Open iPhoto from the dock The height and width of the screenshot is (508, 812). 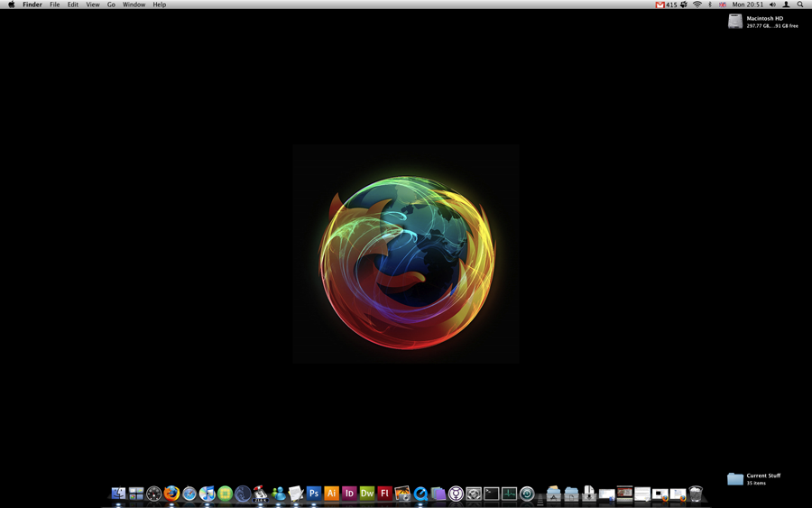402,494
